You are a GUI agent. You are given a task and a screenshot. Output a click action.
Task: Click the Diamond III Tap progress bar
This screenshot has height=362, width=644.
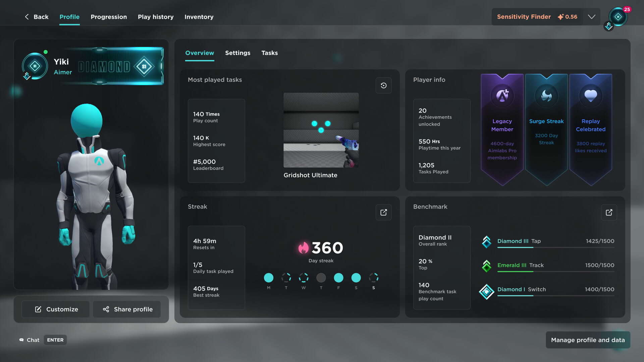pyautogui.click(x=556, y=247)
